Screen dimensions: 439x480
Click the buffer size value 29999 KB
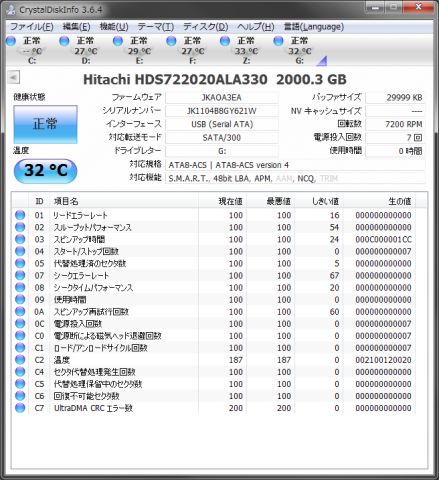[x=395, y=98]
